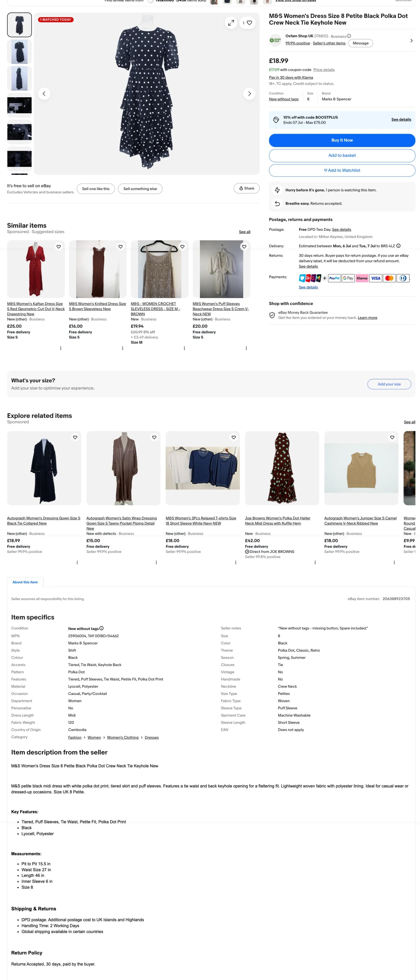
Task: Select the second dress thumbnail
Action: pos(19,52)
